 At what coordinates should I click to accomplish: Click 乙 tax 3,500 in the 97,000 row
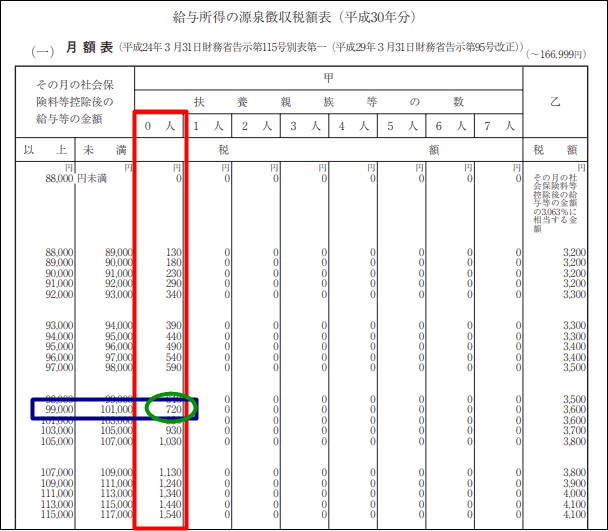[x=574, y=367]
